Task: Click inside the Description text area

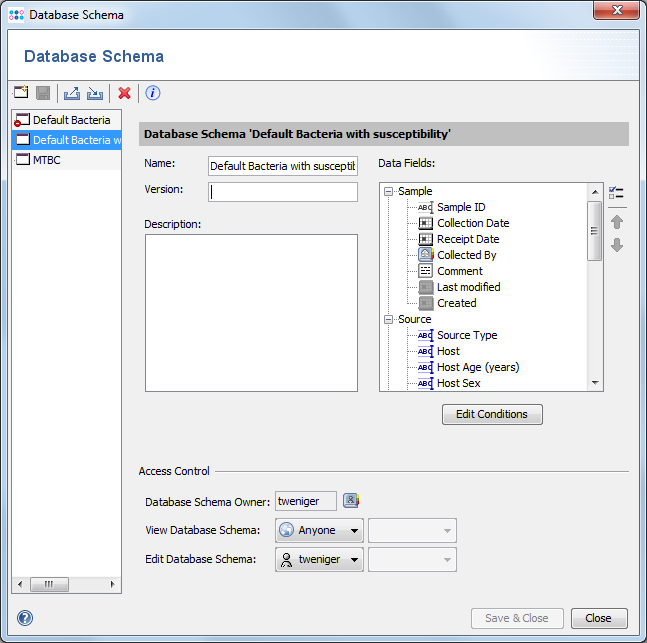Action: [x=251, y=312]
